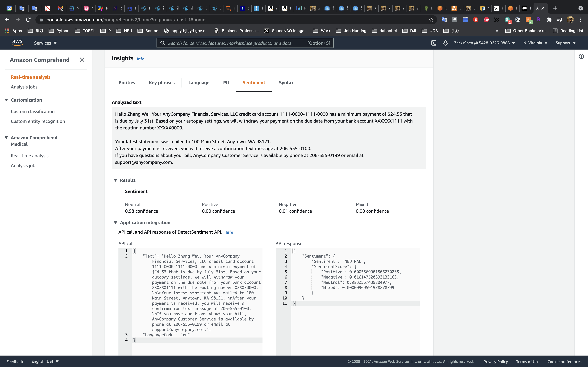Switch to the Key phrases tab
The image size is (588, 367).
pos(162,83)
